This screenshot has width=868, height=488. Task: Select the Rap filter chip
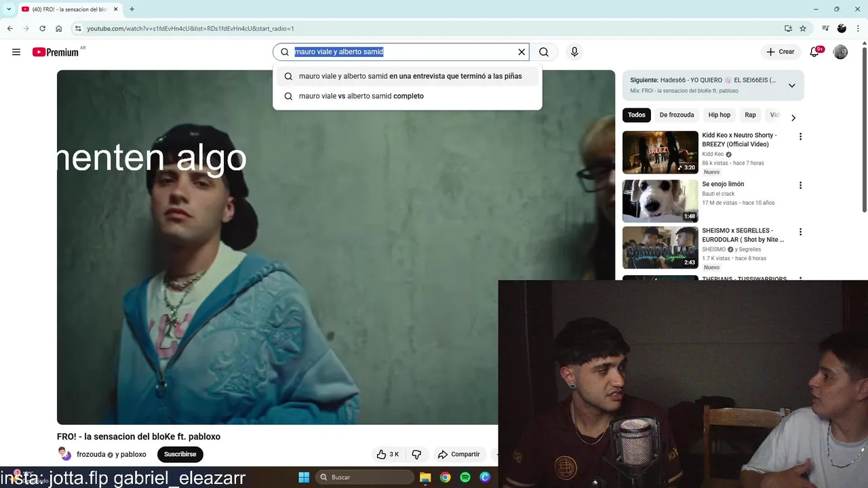[750, 115]
